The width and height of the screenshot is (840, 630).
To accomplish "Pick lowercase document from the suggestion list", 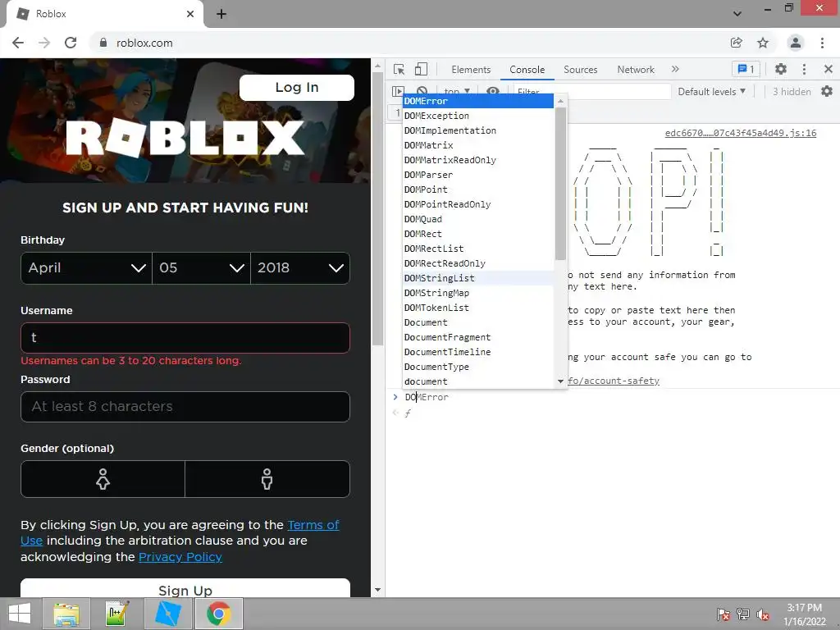I will (x=478, y=381).
